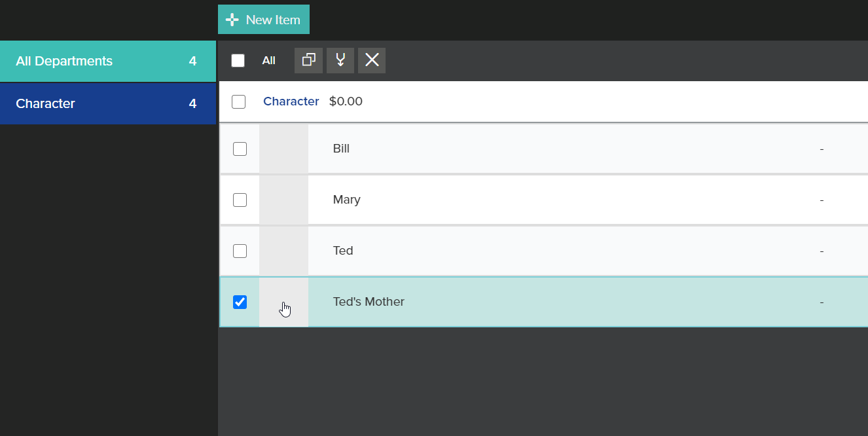Click the image placeholder in Ted's row
This screenshot has width=868, height=436.
point(284,251)
